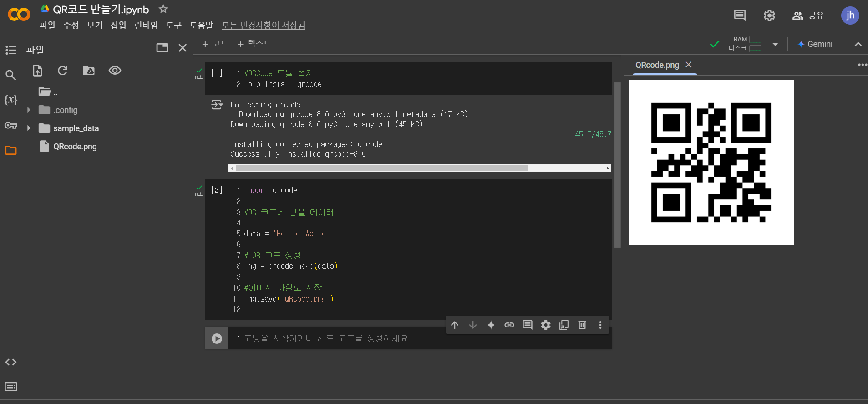Open the 도움말 menu
Image resolution: width=868 pixels, height=404 pixels.
[201, 26]
